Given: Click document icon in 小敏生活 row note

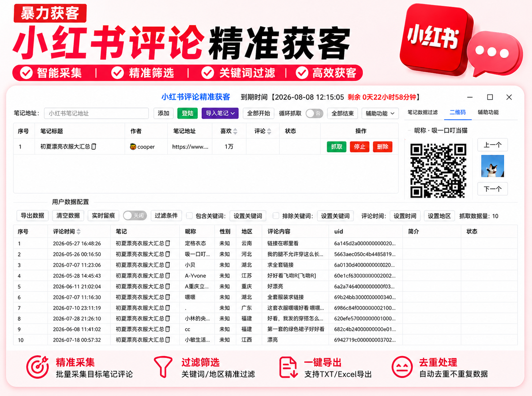Looking at the screenshot, I should [x=168, y=340].
